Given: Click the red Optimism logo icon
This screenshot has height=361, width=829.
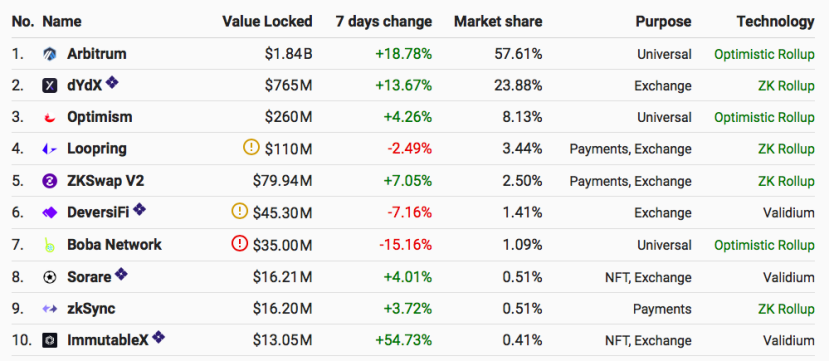Looking at the screenshot, I should tap(49, 117).
